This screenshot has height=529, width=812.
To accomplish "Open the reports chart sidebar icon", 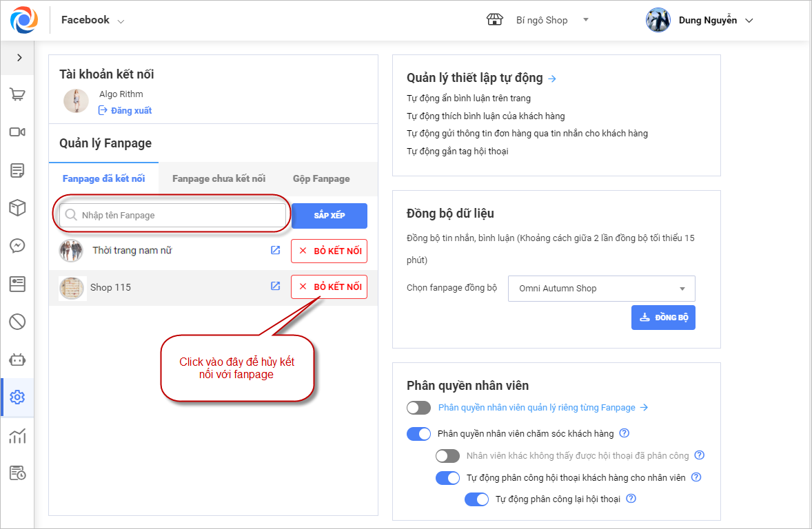I will [x=17, y=435].
